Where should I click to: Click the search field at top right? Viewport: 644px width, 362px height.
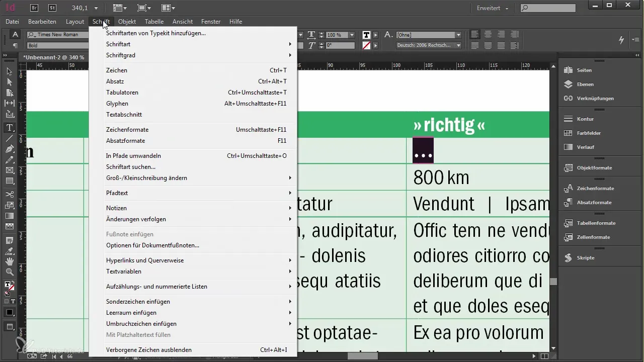548,8
